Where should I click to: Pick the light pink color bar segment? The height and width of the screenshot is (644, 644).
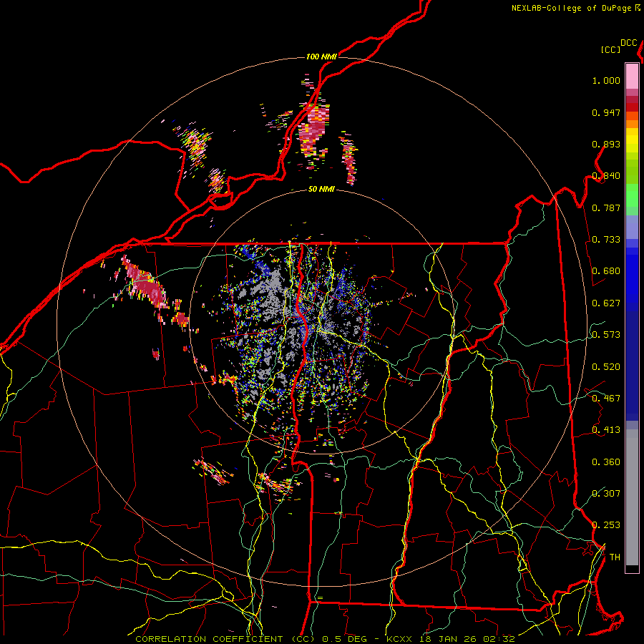pos(632,77)
